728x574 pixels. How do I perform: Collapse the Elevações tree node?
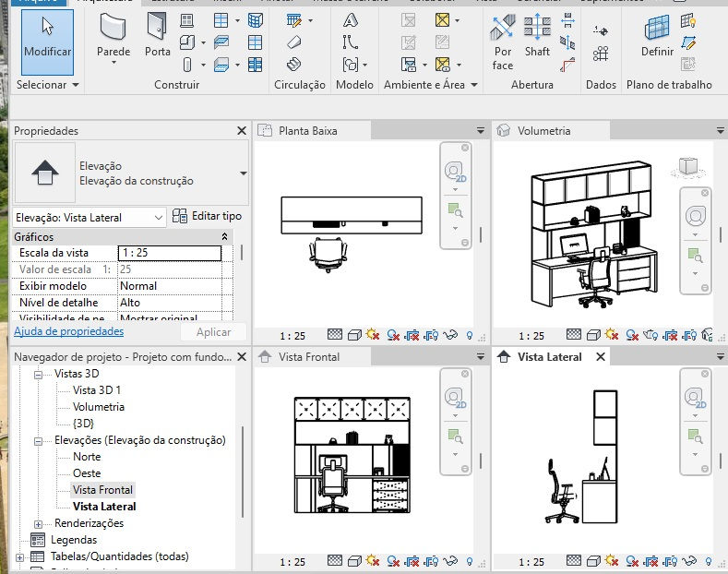click(39, 441)
